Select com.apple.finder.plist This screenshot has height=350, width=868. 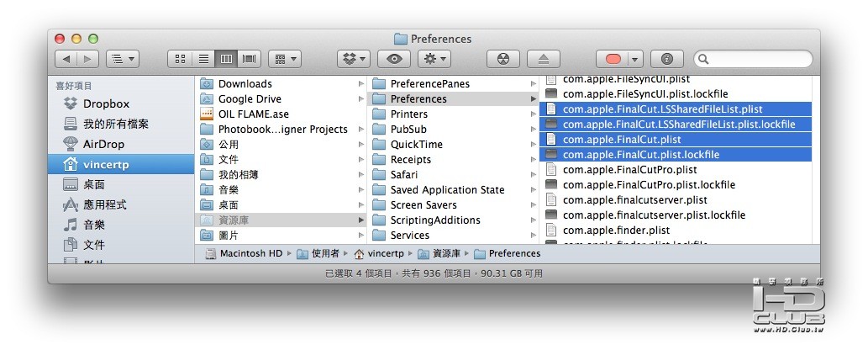point(676,231)
